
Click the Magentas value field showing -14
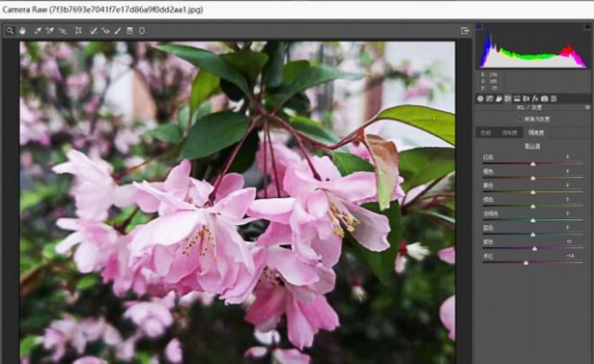[x=570, y=256]
